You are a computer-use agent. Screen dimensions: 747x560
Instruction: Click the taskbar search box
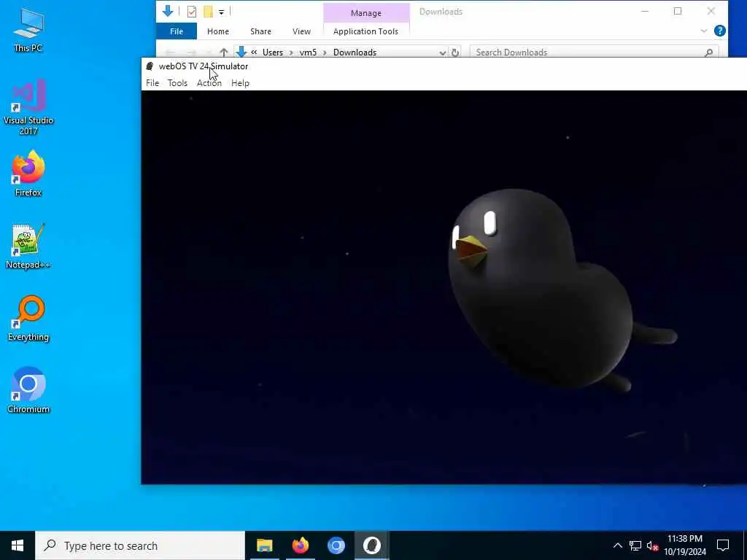point(140,545)
